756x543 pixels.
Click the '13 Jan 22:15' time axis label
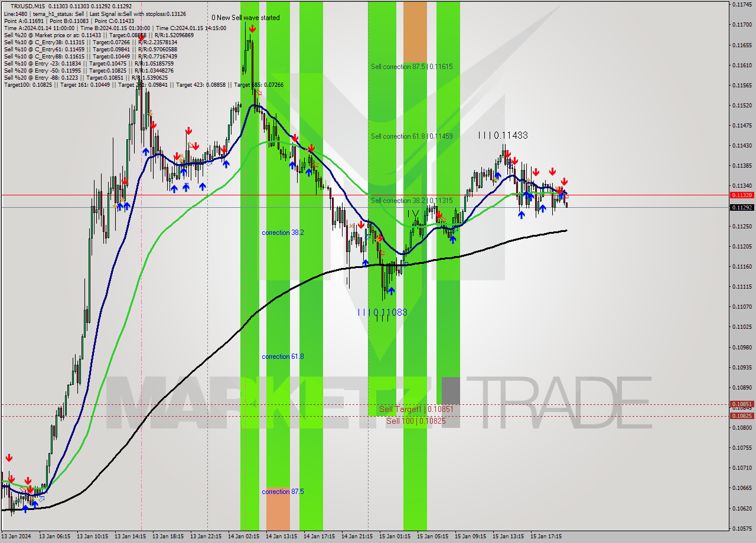click(205, 537)
